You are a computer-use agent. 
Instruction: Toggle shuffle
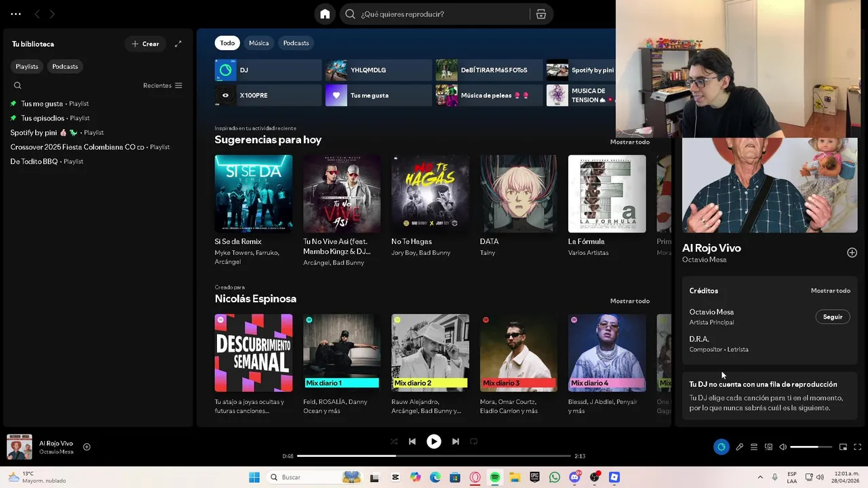pyautogui.click(x=394, y=441)
